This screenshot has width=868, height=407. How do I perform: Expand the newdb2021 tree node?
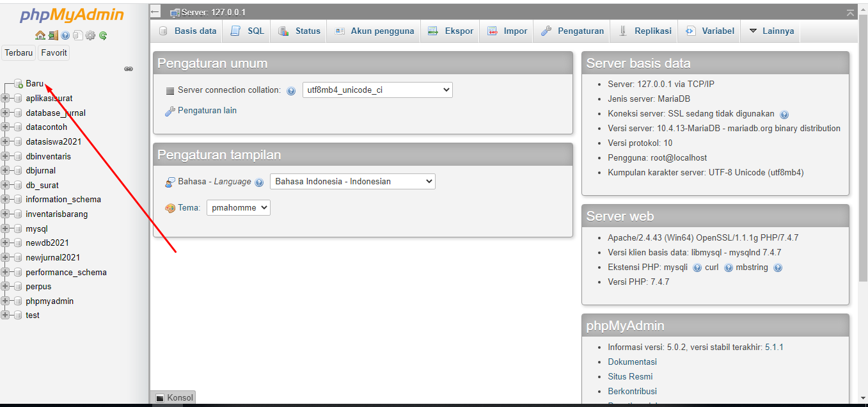tap(6, 243)
